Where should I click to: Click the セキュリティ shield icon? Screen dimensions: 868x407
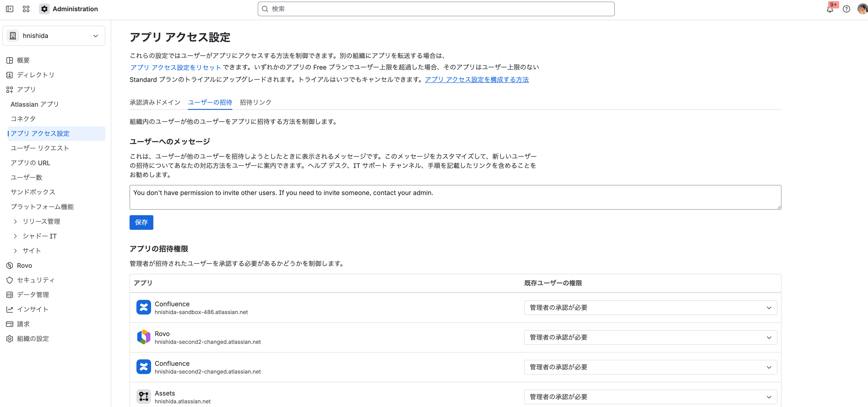pyautogui.click(x=9, y=280)
